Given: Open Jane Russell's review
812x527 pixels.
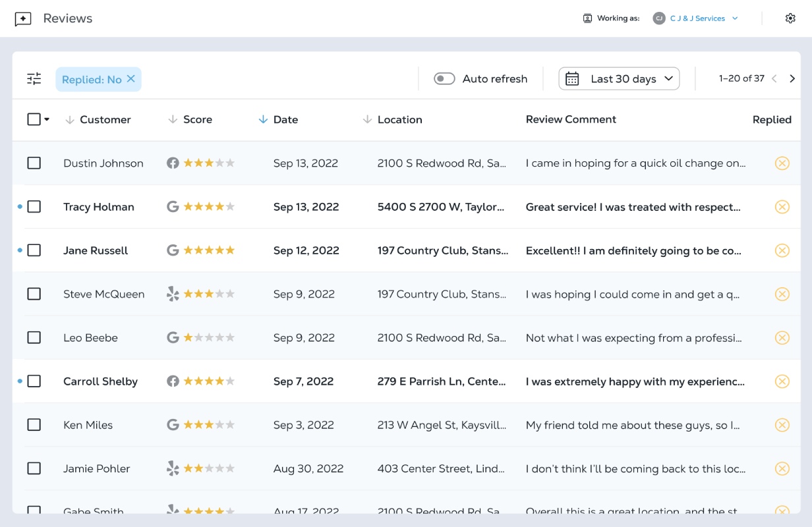Looking at the screenshot, I should pyautogui.click(x=407, y=250).
